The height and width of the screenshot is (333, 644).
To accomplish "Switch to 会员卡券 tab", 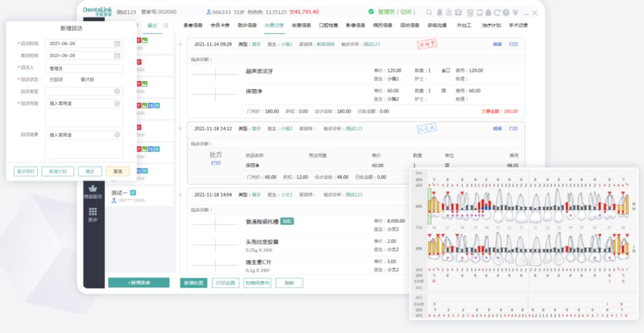I will tap(219, 25).
